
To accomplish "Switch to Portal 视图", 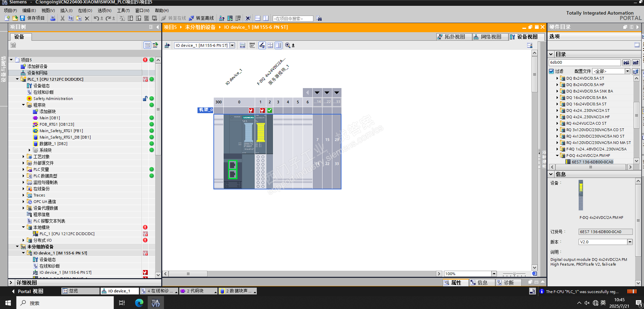I will coord(27,291).
